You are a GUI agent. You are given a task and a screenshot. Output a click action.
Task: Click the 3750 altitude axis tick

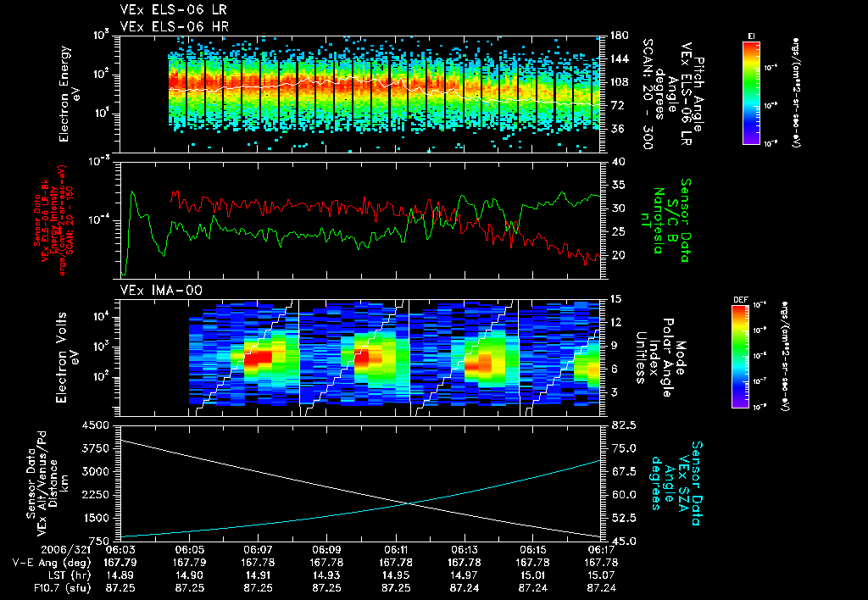(x=95, y=449)
